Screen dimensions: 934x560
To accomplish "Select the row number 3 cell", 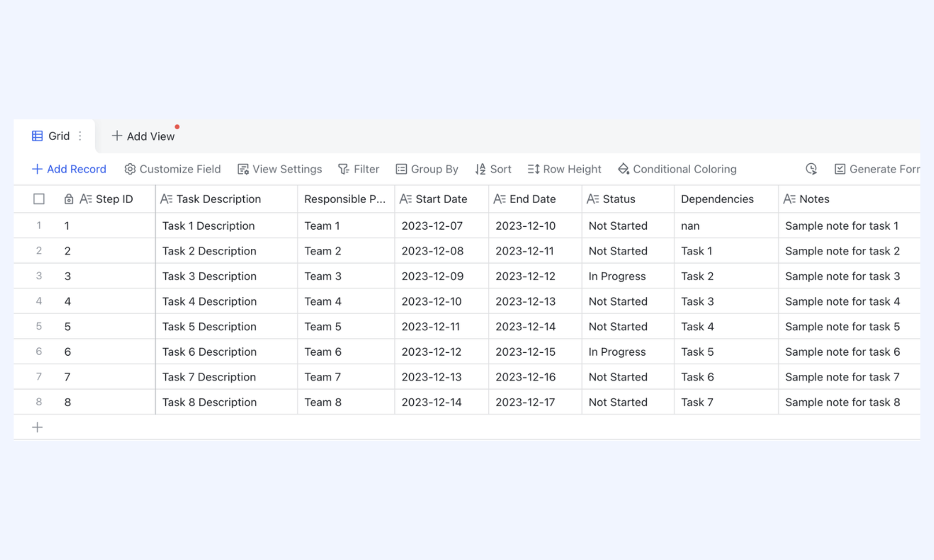I will click(39, 276).
